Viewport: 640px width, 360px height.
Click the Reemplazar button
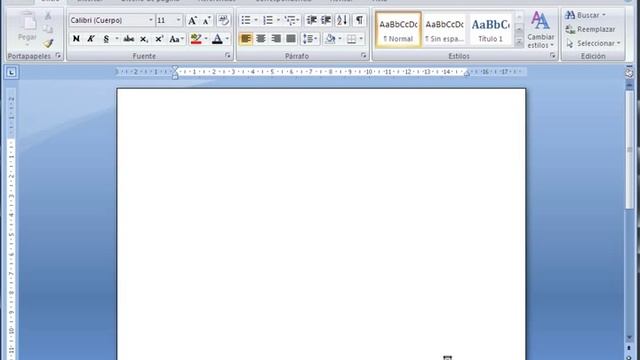[590, 29]
